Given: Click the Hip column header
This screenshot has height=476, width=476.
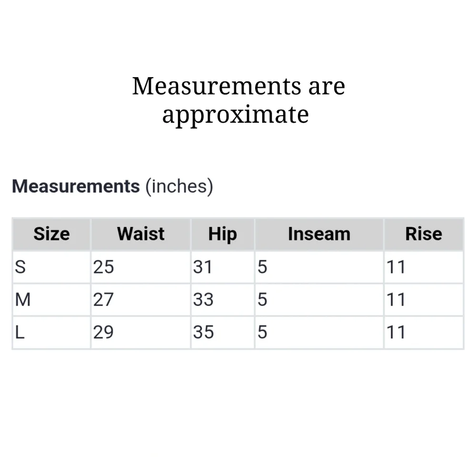Looking at the screenshot, I should click(222, 234).
